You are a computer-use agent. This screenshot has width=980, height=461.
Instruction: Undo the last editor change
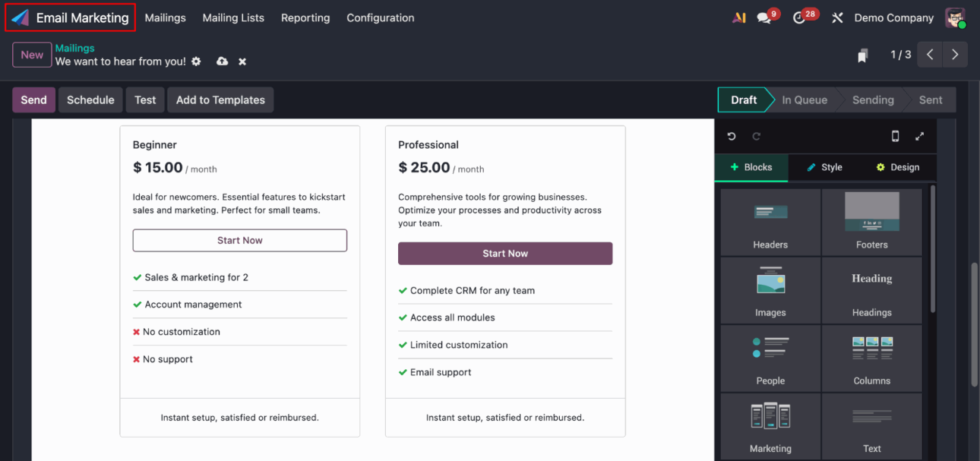tap(732, 137)
